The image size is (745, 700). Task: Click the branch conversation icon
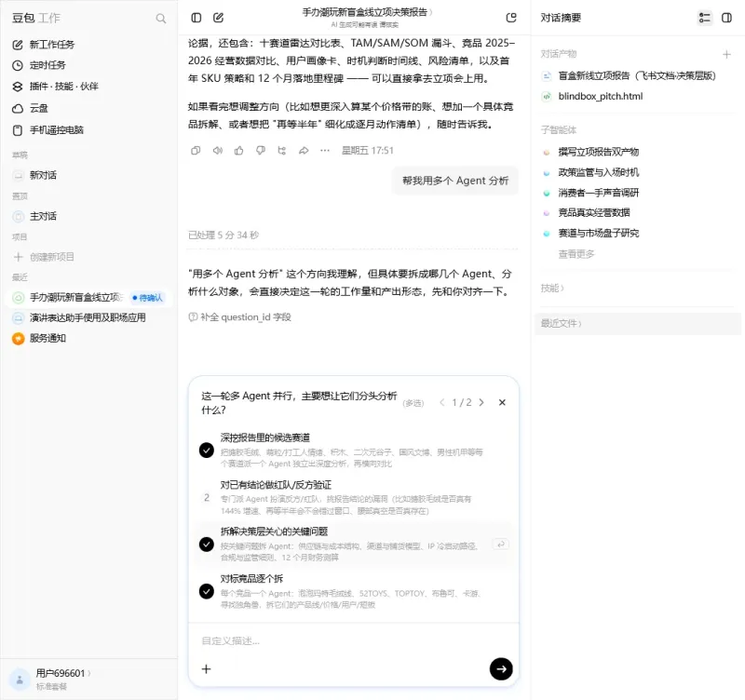282,151
